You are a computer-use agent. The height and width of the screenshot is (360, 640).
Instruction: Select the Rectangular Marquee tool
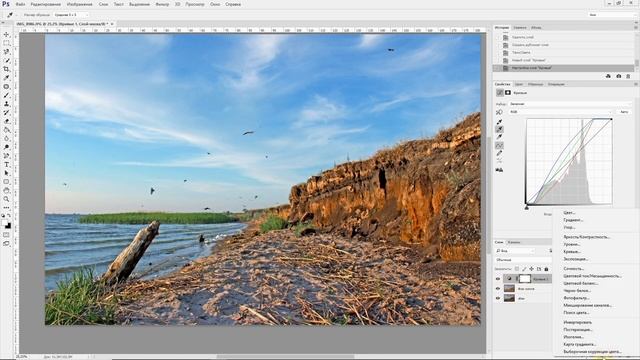(x=6, y=43)
